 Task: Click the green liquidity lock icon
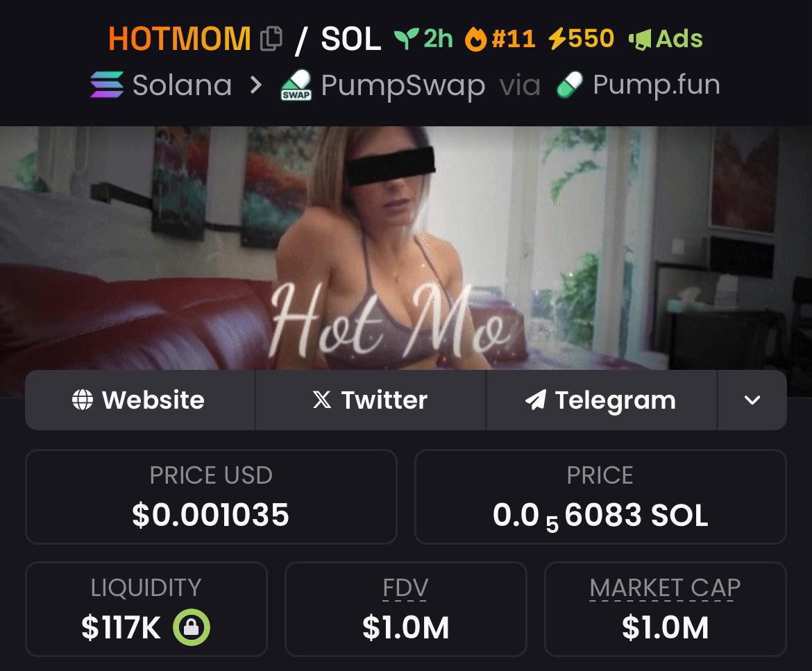click(x=191, y=627)
